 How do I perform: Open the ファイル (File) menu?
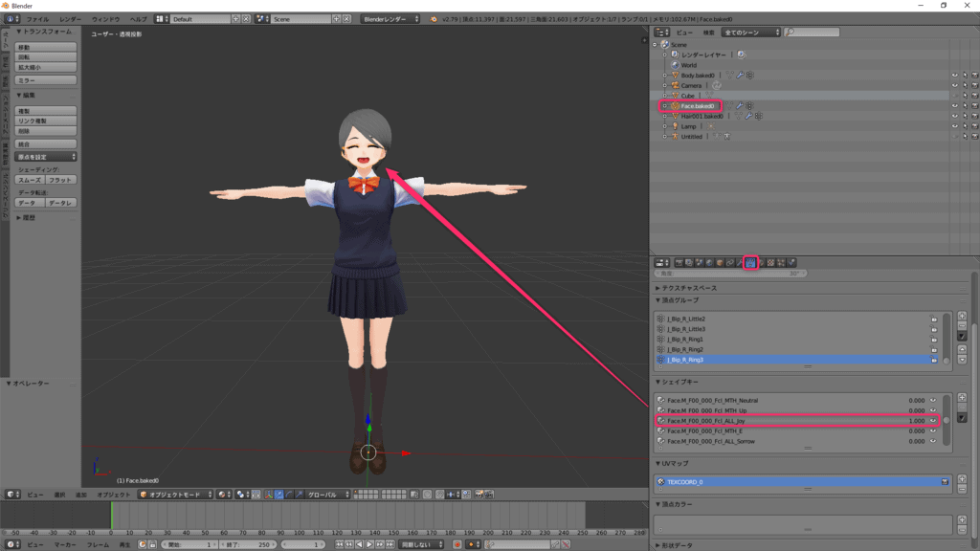point(37,19)
